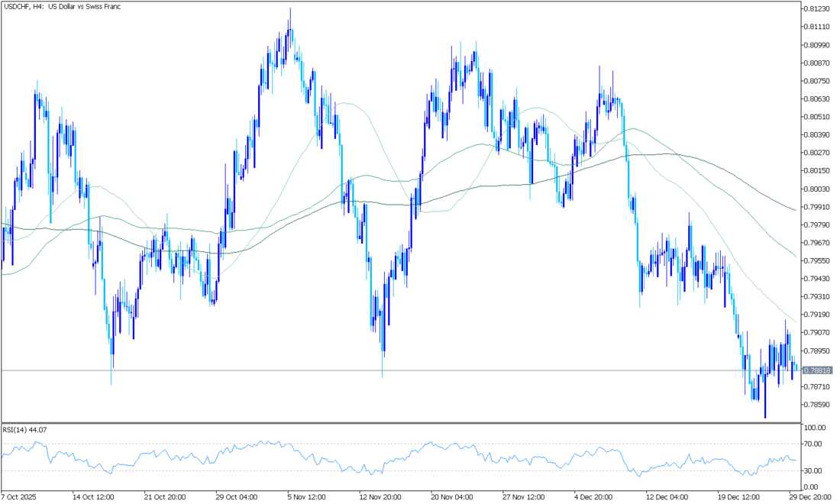This screenshot has height=504, width=840.
Task: Click the lowest candle wick in late December
Action: [765, 417]
